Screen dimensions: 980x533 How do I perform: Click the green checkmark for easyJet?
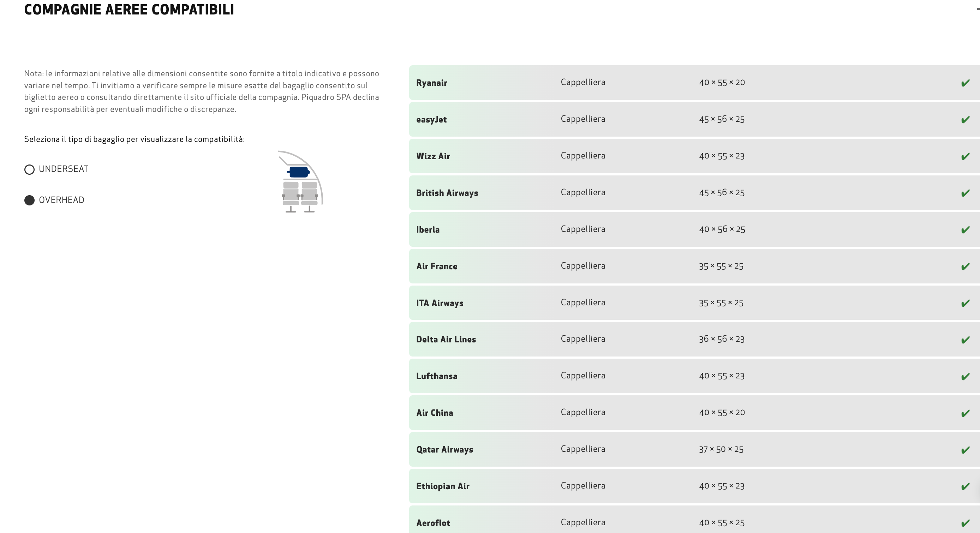(x=965, y=120)
